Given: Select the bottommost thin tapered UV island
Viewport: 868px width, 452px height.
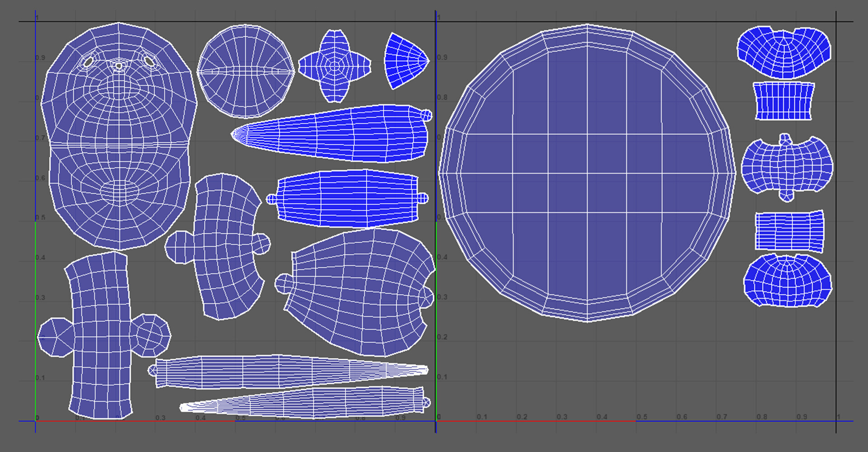Looking at the screenshot, I should 305,402.
